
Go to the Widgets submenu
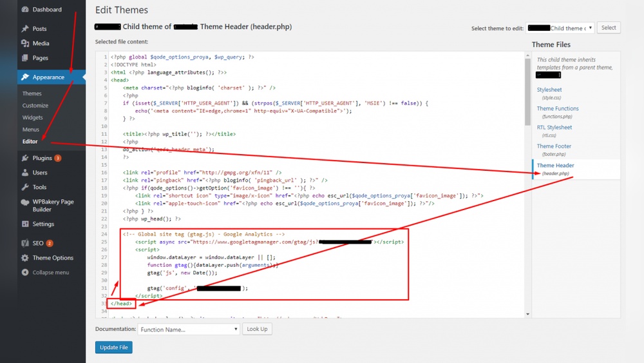click(32, 117)
